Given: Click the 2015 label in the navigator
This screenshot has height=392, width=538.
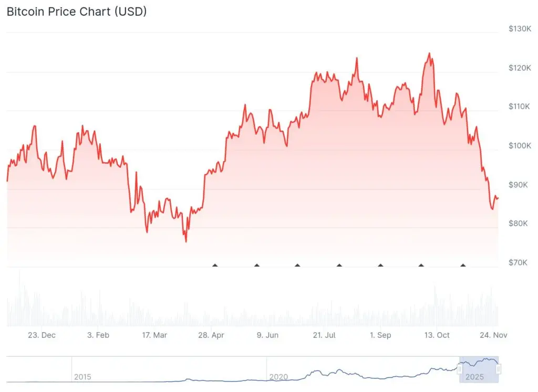Looking at the screenshot, I should click(x=82, y=377).
